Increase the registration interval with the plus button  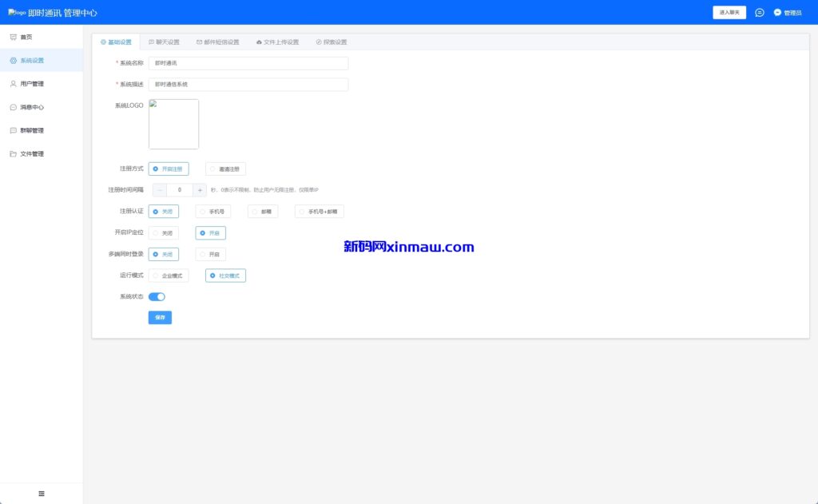tap(200, 190)
